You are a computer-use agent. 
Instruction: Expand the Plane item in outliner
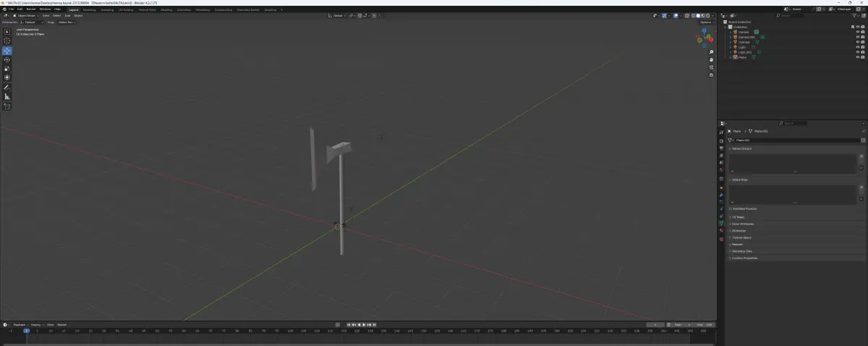731,57
